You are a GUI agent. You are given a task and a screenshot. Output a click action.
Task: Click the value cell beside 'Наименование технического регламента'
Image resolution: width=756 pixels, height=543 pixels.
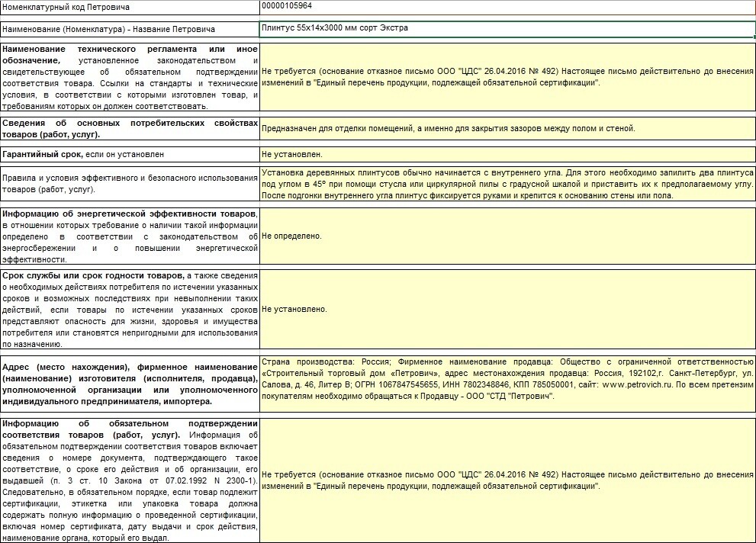[x=507, y=77]
